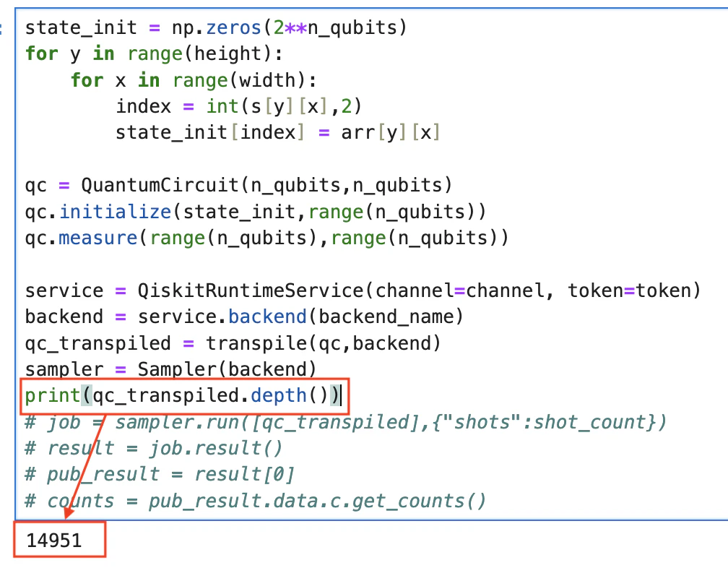Click the line starting with 'qc.initialize(state_init'
The height and width of the screenshot is (568, 728).
tap(256, 212)
